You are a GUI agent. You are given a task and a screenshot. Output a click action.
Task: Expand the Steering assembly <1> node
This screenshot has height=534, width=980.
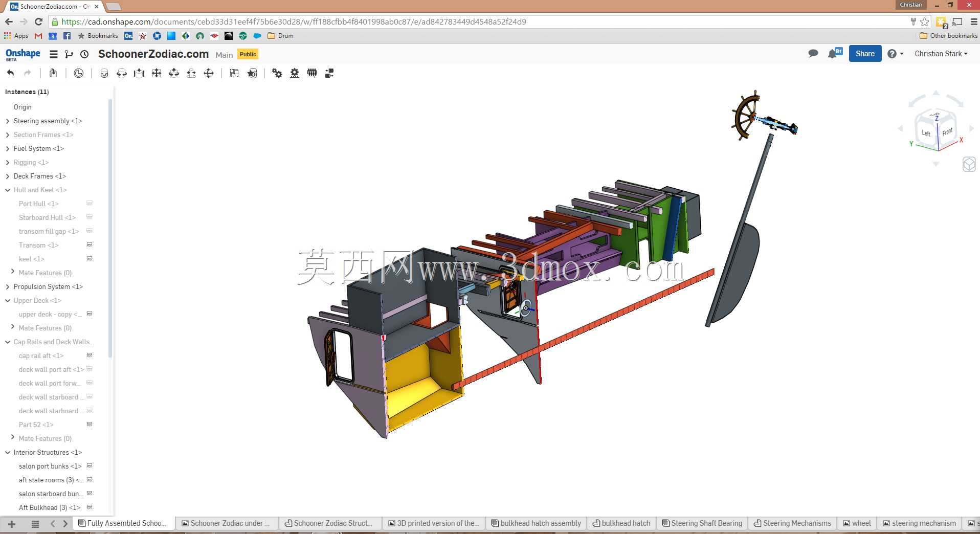8,121
